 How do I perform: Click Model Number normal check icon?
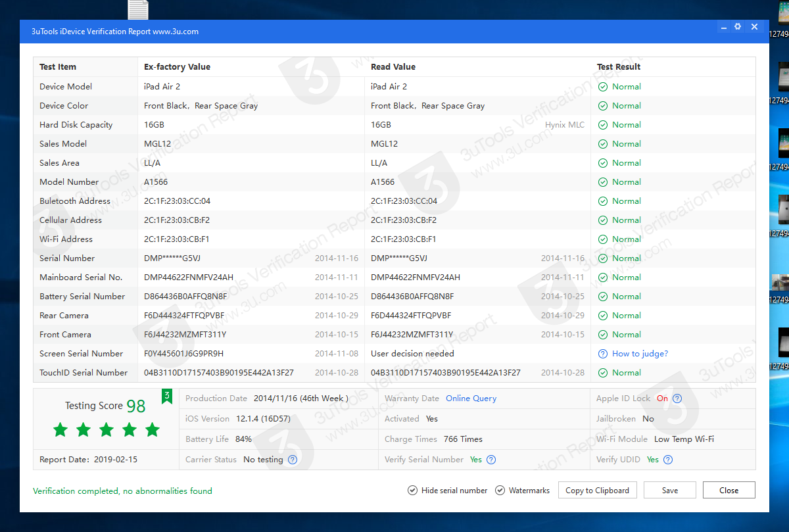(x=603, y=182)
